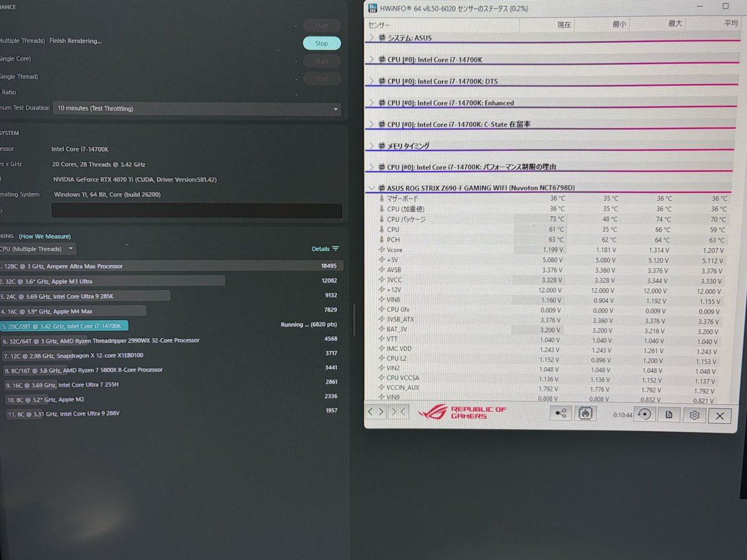The width and height of the screenshot is (747, 560).
Task: Collapse ASUS ROG STRIX Z690-F GAMING WIFI group
Action: [372, 188]
